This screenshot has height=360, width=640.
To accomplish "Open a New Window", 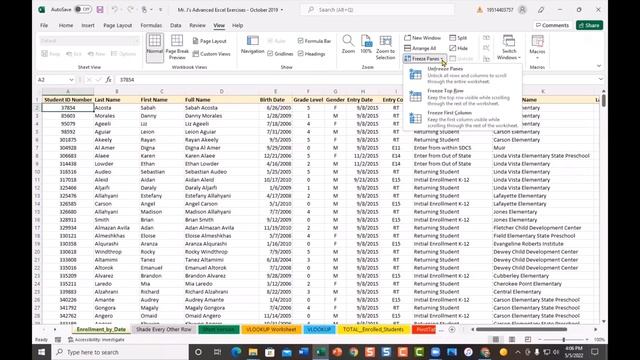I will click(422, 38).
